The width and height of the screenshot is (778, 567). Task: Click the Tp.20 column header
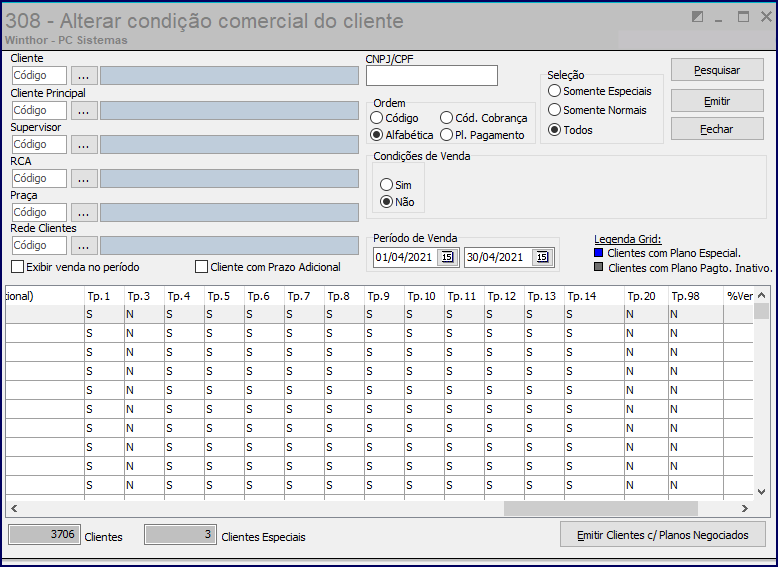point(647,296)
